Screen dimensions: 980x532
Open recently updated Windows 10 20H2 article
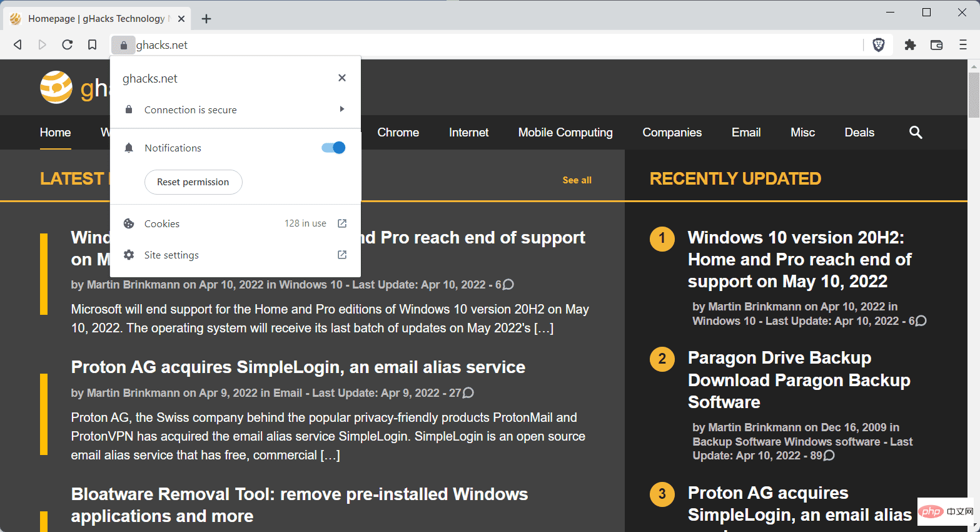[800, 259]
